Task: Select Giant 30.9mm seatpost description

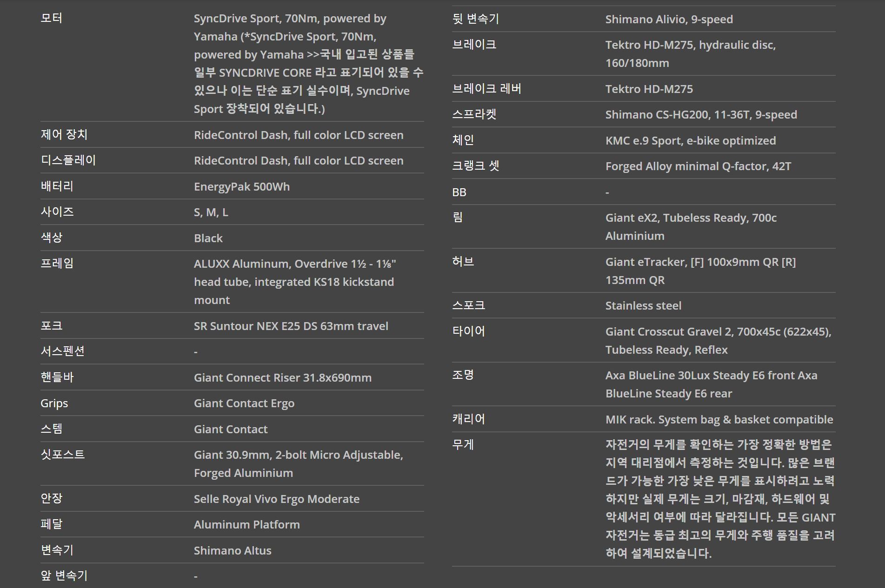Action: click(x=299, y=463)
